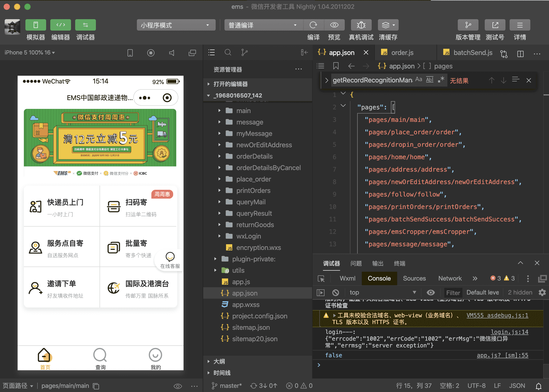Toggle the debugger (调试器) panel button
This screenshot has height=392, width=549.
pos(86,25)
